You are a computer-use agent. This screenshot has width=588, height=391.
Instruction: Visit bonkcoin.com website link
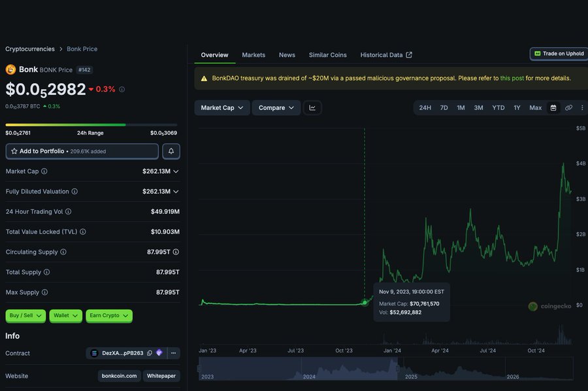pyautogui.click(x=120, y=375)
